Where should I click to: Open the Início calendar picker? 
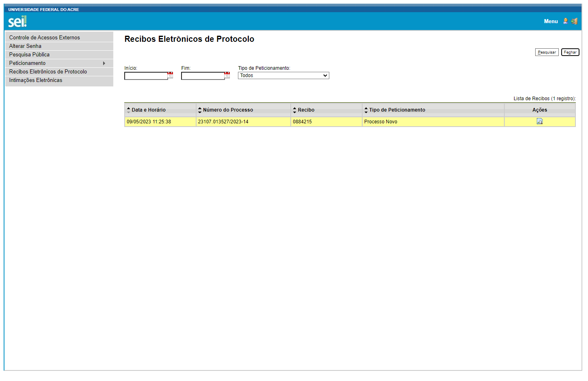point(170,75)
